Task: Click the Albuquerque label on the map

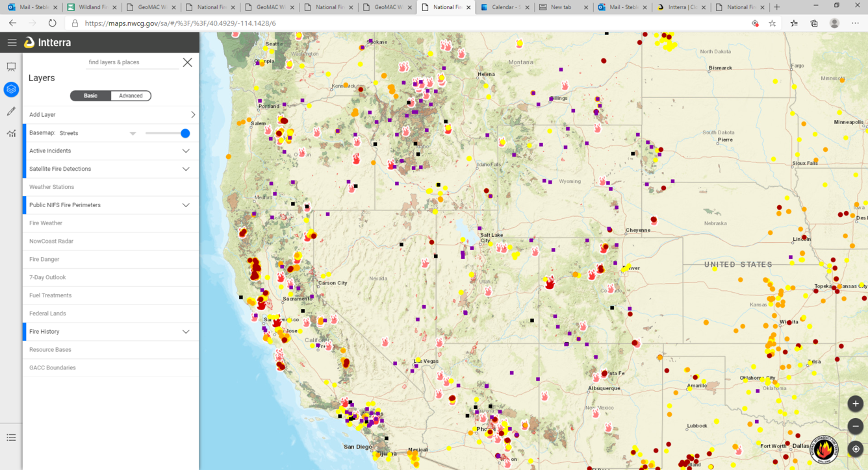Action: pos(604,388)
